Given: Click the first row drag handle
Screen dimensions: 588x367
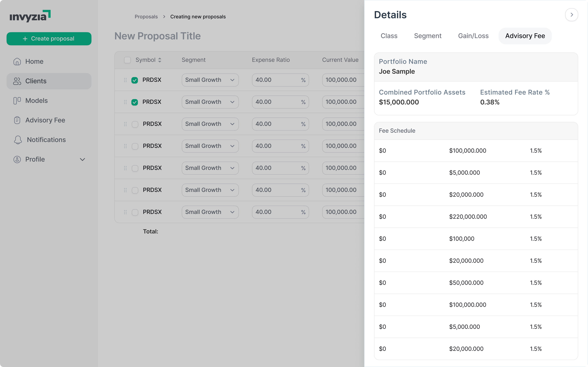Looking at the screenshot, I should (x=125, y=80).
